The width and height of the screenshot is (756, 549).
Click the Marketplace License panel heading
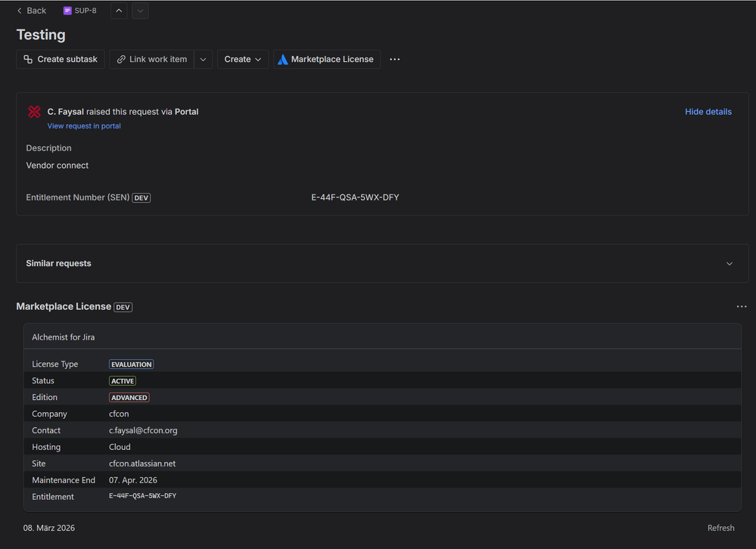click(x=64, y=306)
